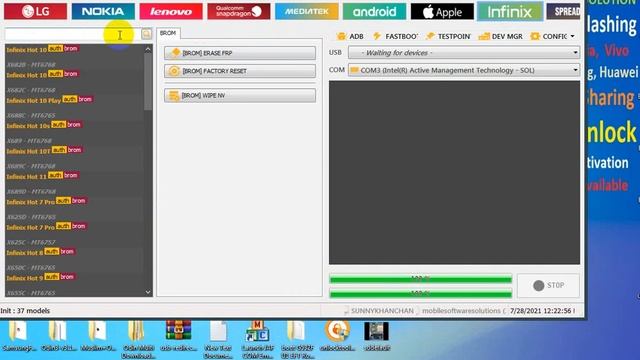Open the ADB tools

(350, 36)
